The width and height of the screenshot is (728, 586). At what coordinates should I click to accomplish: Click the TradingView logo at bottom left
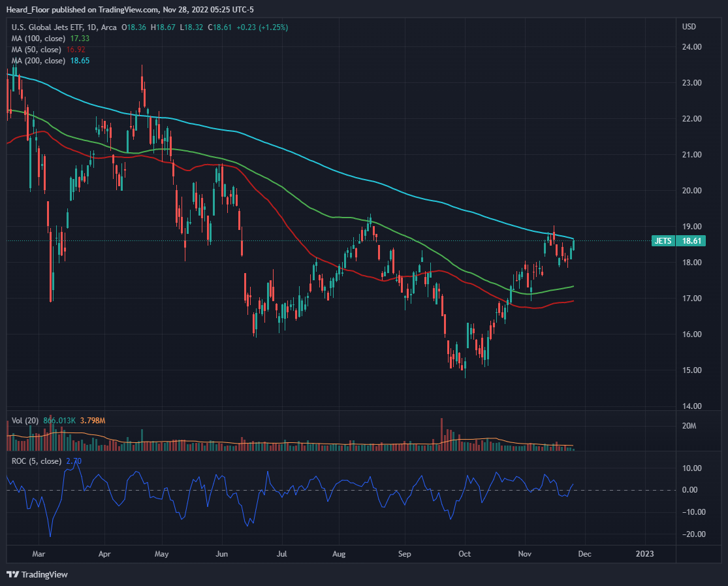(37, 574)
